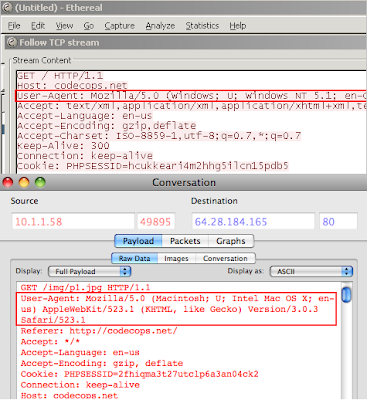Click the 'Accept-Language: en-us' payload line
The width and height of the screenshot is (367, 400).
pos(80,352)
